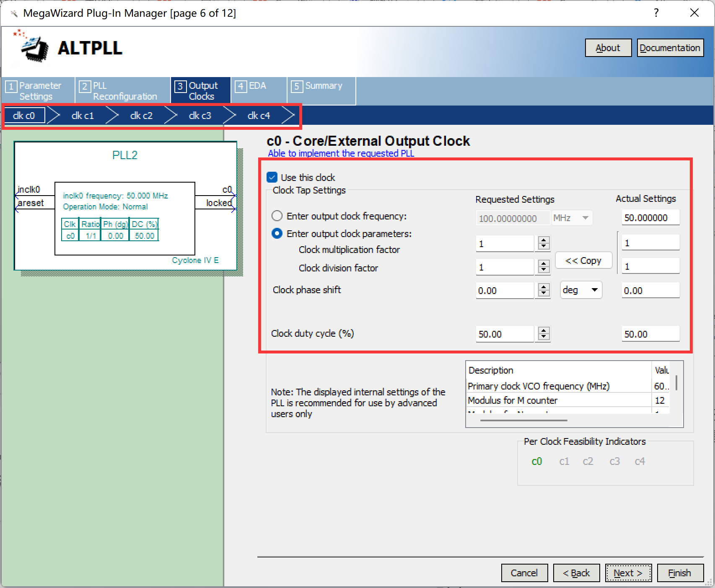Go to the clk c2 sub-page

tap(141, 116)
